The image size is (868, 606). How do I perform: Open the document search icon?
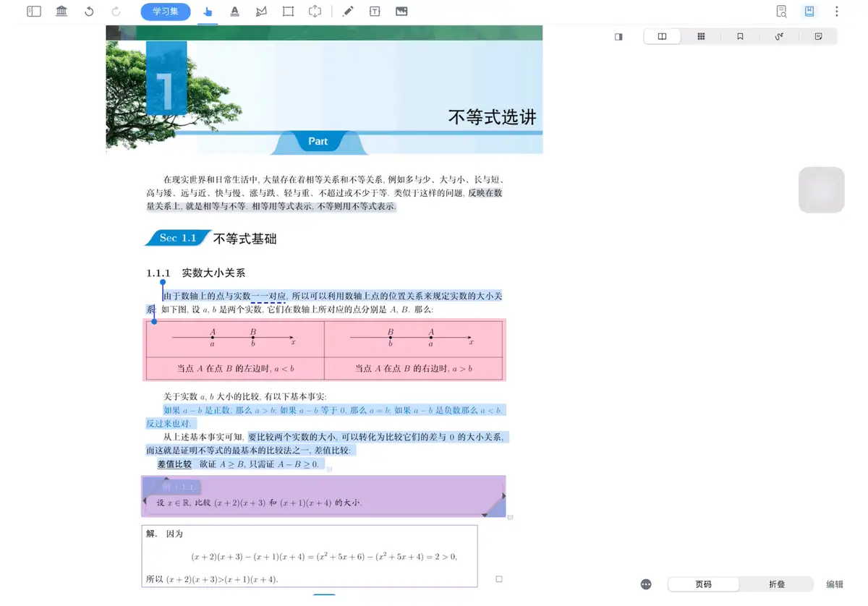click(781, 12)
